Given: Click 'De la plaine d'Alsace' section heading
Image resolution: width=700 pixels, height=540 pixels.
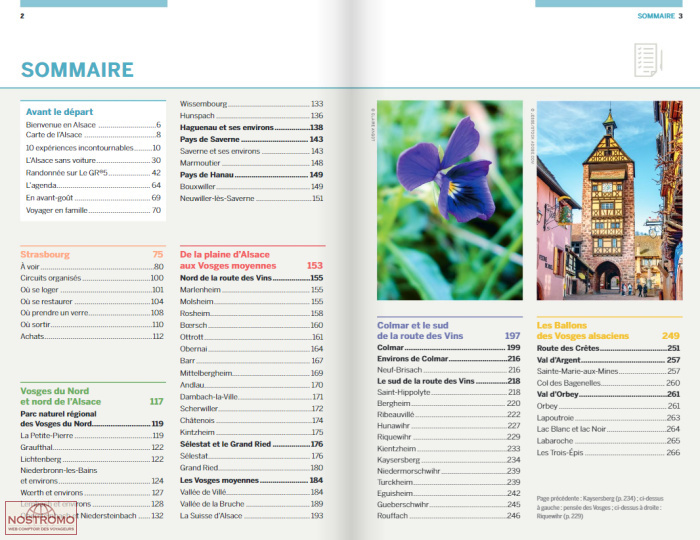Looking at the screenshot, I should [x=251, y=260].
